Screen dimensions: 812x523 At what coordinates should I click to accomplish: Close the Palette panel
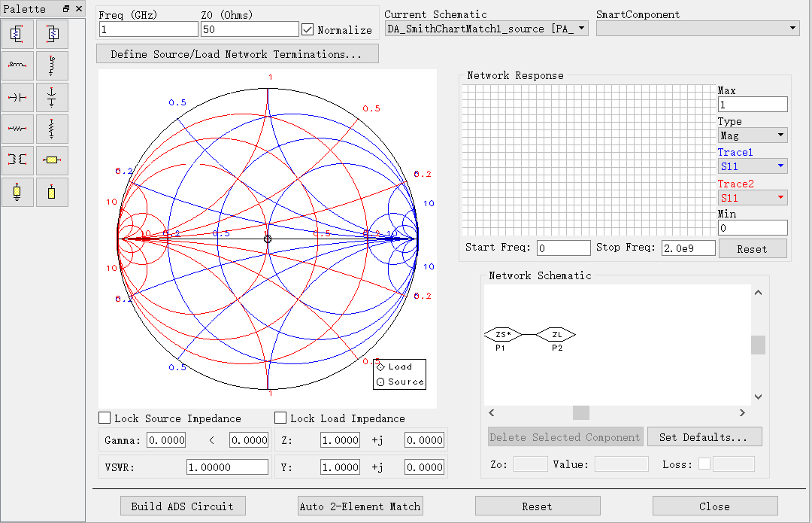click(x=79, y=9)
